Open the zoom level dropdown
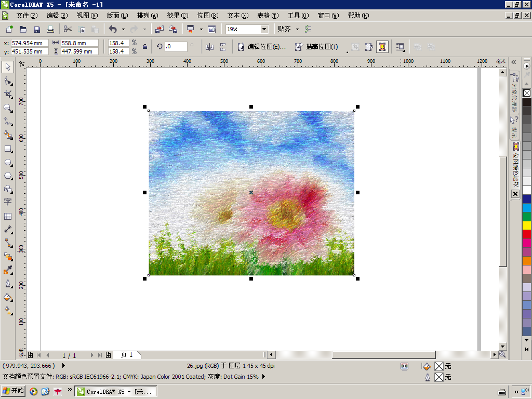This screenshot has width=532, height=399. click(264, 29)
